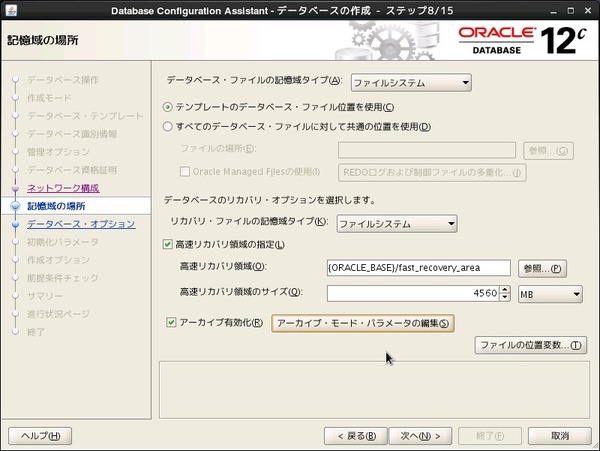Click 作成モード step label
The height and width of the screenshot is (451, 600).
click(49, 98)
